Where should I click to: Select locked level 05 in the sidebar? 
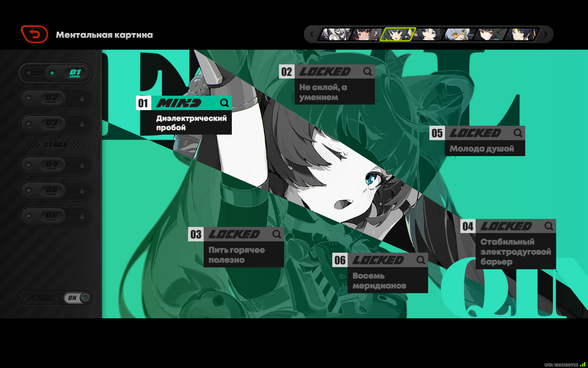(x=55, y=191)
